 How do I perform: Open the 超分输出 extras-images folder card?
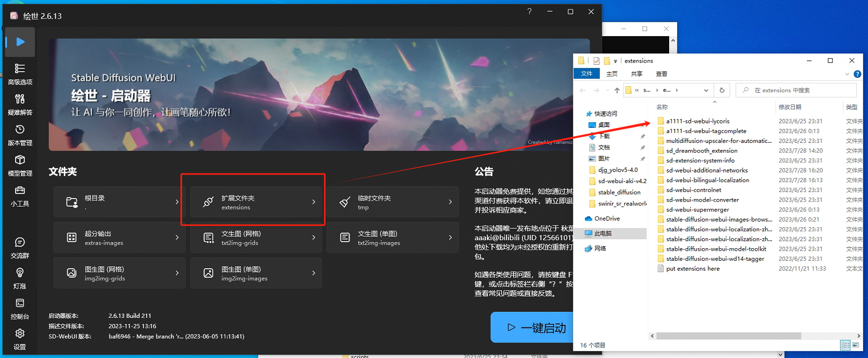(x=119, y=238)
